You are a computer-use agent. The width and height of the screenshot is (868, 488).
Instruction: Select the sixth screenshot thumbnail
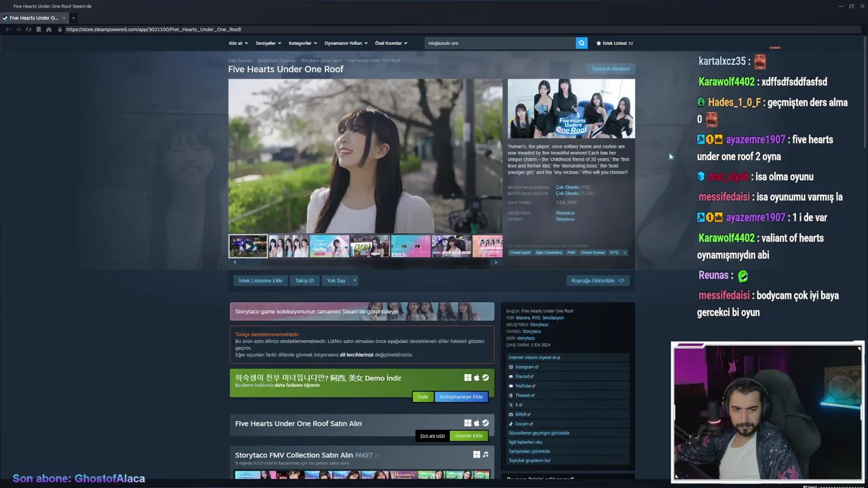click(451, 246)
